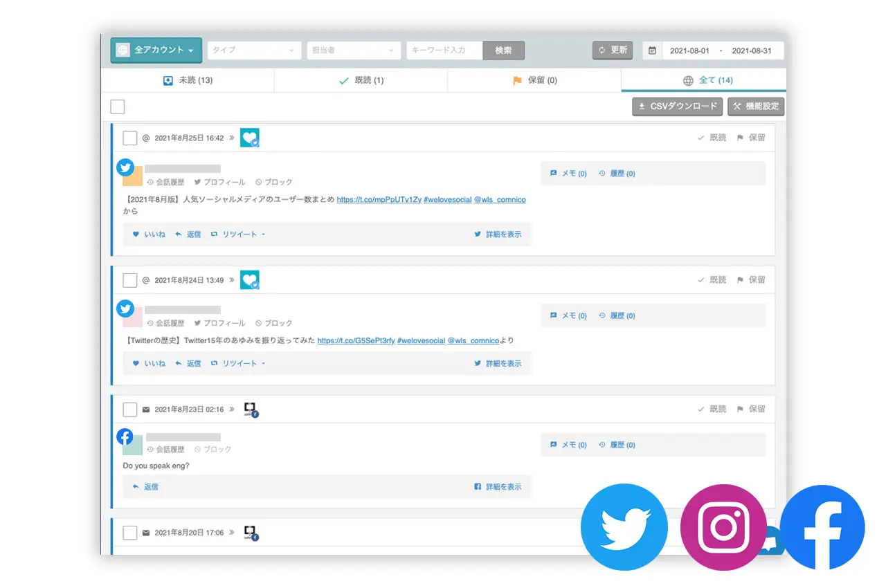Image resolution: width=886 pixels, height=588 pixels.
Task: Open the https://t.co/G5SePt3rfy link
Action: pyautogui.click(x=356, y=340)
